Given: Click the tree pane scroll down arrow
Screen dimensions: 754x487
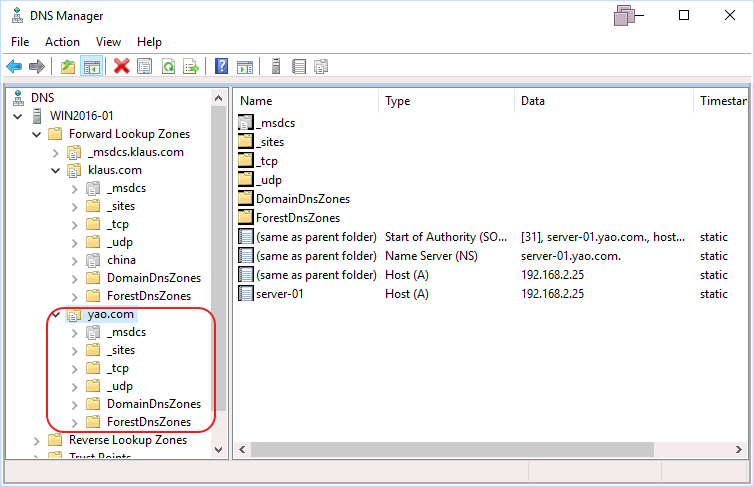Looking at the screenshot, I should (220, 450).
